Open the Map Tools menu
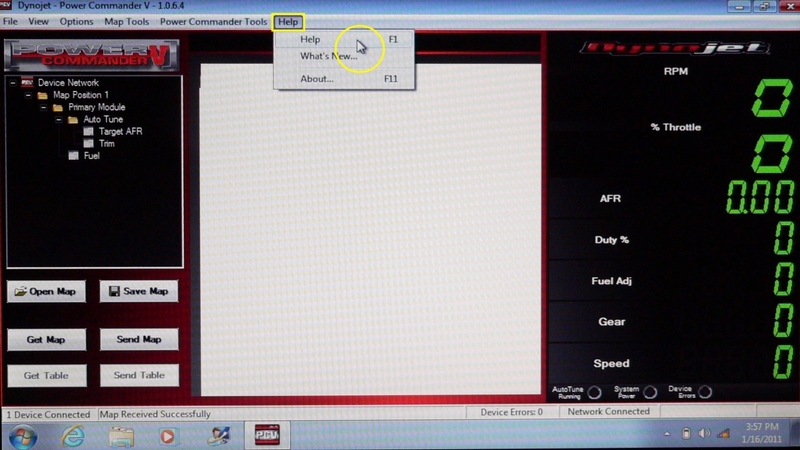The image size is (800, 450). [x=126, y=21]
